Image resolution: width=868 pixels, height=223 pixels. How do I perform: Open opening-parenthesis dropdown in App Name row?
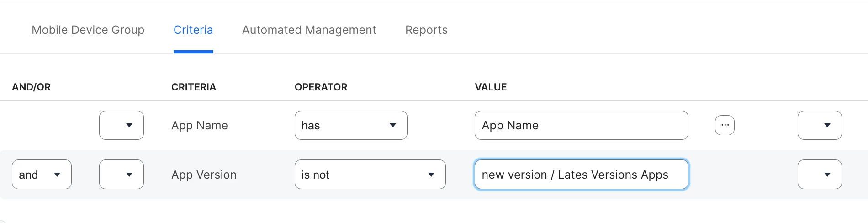click(122, 125)
